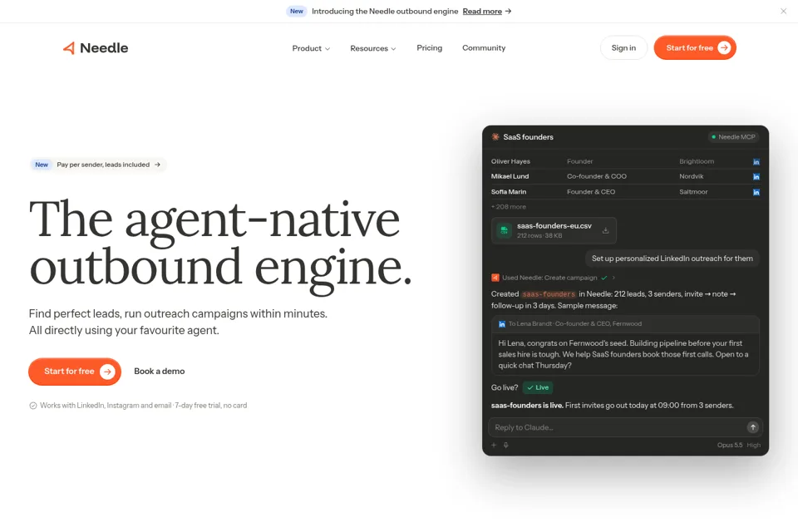Viewport: 798px width, 532px height.
Task: Expand the Product menu
Action: (x=311, y=48)
